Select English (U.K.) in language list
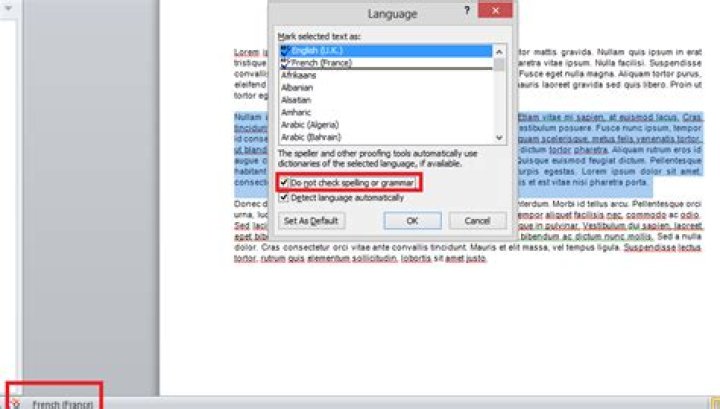Screen dimensions: 720x409 coord(386,50)
